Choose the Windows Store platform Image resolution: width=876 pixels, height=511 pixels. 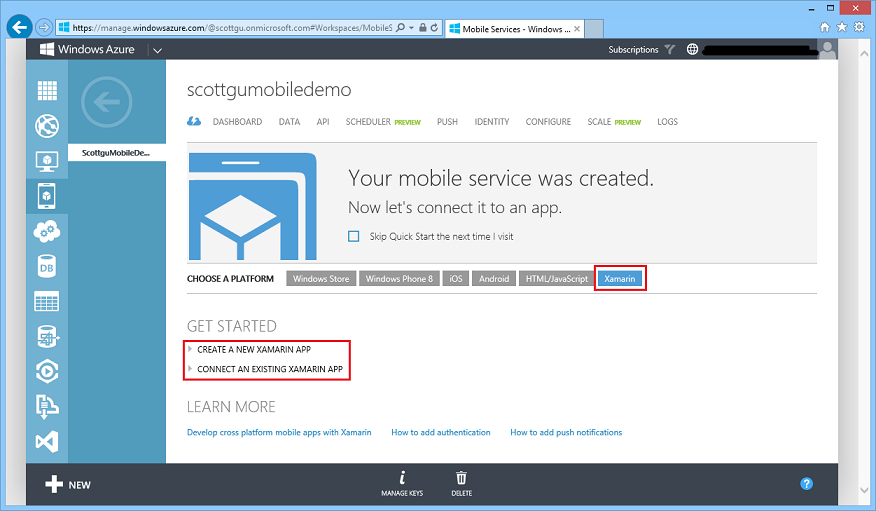coord(321,279)
